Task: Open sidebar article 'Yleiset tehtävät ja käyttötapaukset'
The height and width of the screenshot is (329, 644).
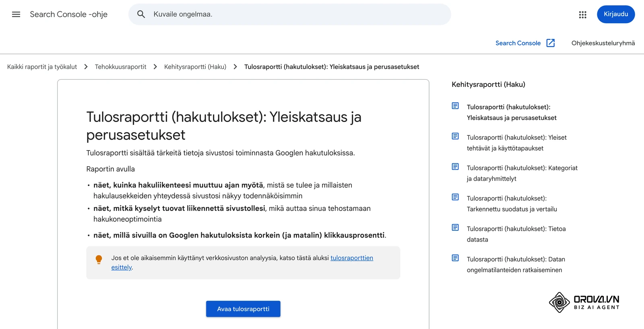Action: click(x=516, y=143)
